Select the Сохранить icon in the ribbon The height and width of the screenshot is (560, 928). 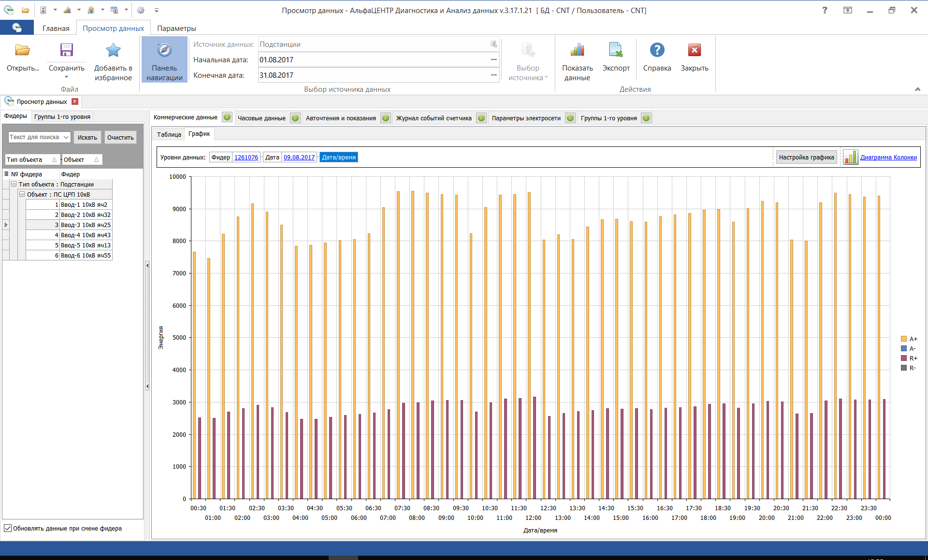(x=66, y=50)
